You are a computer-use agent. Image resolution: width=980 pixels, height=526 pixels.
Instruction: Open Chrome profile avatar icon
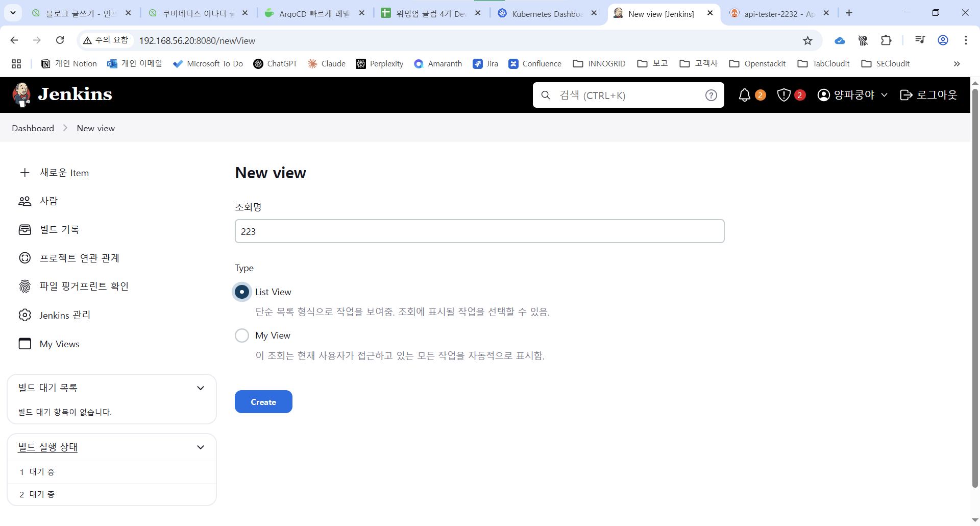(943, 40)
